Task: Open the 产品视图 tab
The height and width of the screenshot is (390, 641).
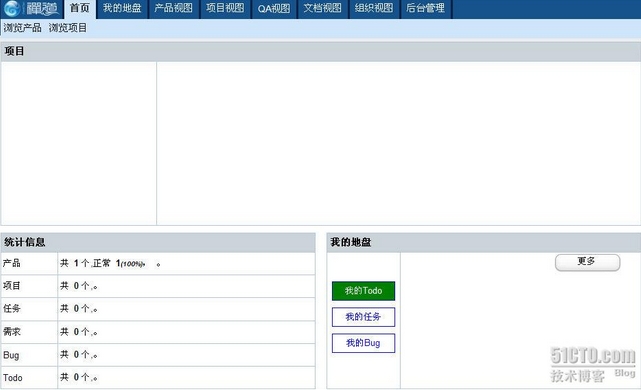Action: tap(173, 8)
